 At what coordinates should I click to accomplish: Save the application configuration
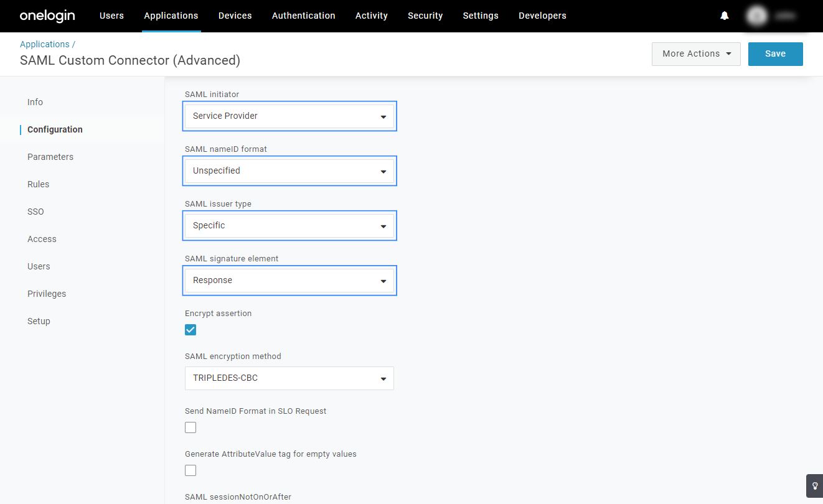(775, 54)
